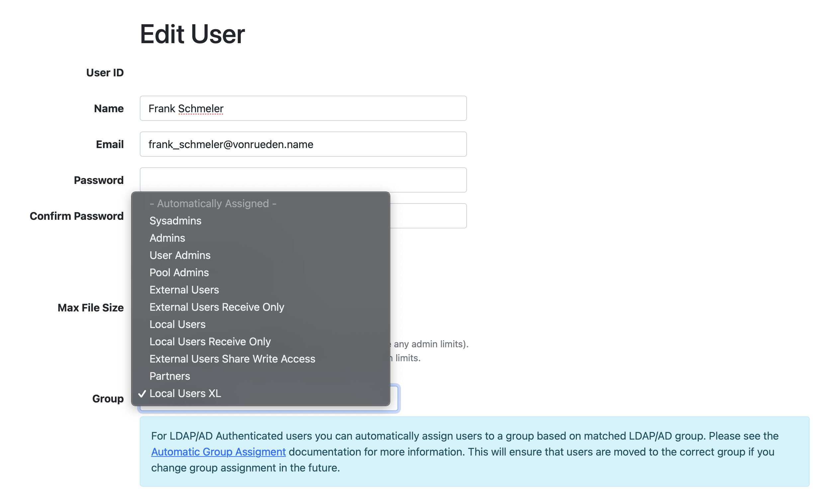Image resolution: width=815 pixels, height=504 pixels.
Task: Choose the Automatically Assigned option
Action: coord(213,203)
